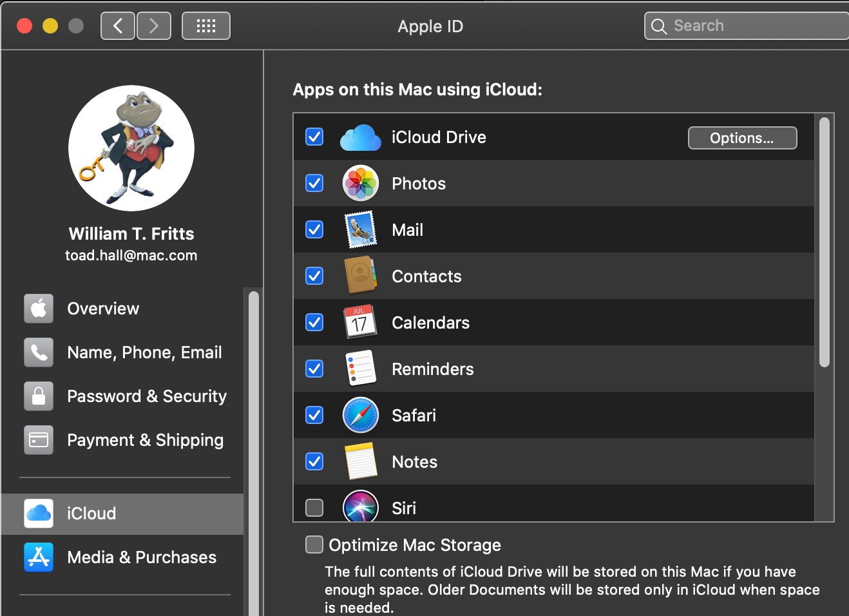The width and height of the screenshot is (849, 616).
Task: Go forward with the right chevron button
Action: (154, 26)
